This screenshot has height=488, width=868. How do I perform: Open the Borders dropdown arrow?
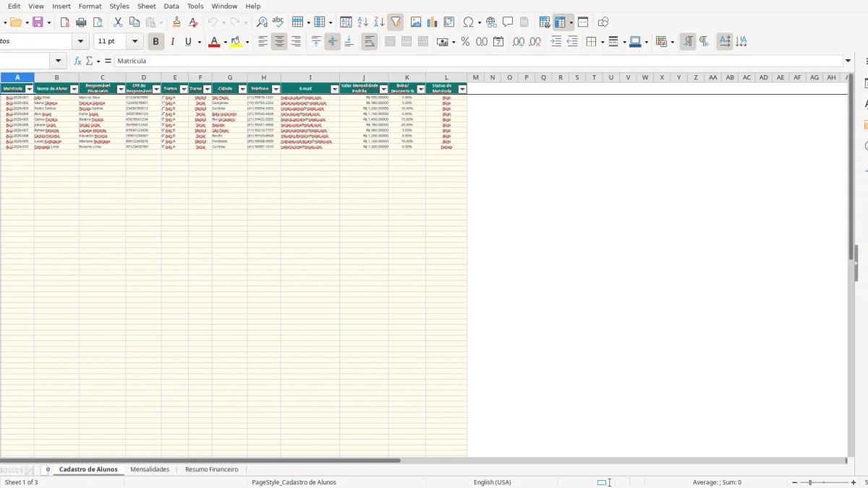601,42
